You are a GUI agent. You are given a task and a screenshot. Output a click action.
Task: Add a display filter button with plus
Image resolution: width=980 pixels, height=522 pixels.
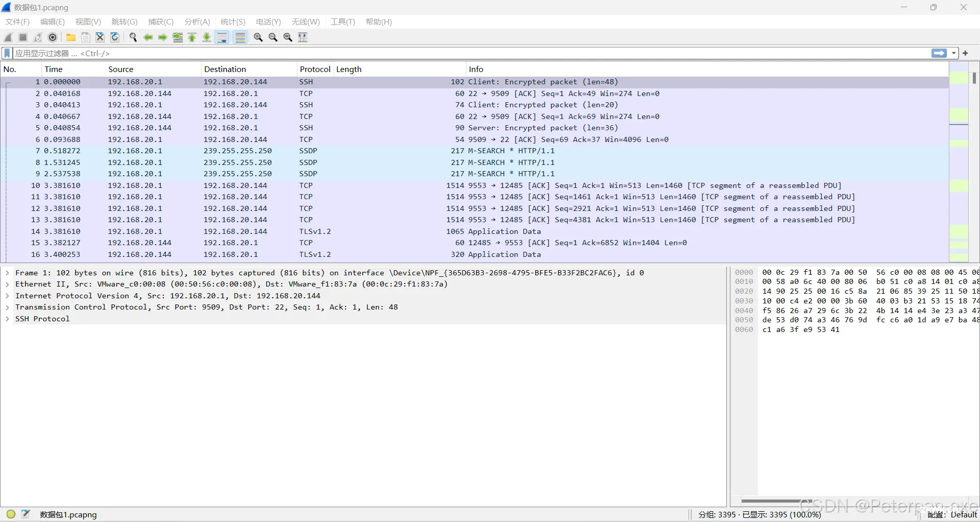coord(965,53)
